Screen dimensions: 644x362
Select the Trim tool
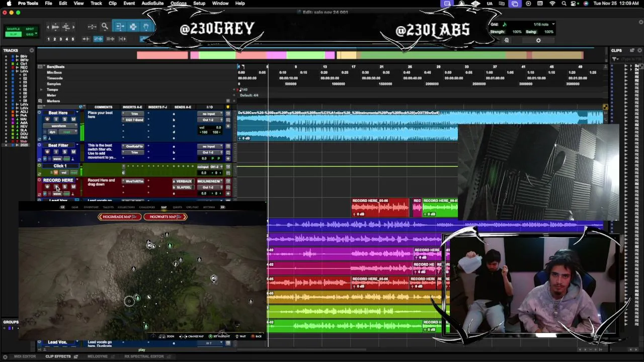tap(120, 27)
